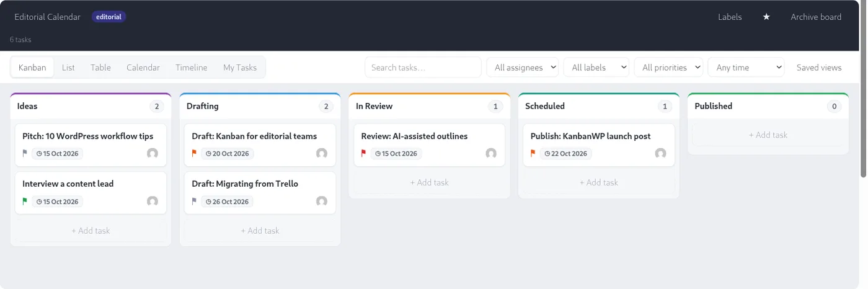Expand the All labels filter
The image size is (868, 289).
pyautogui.click(x=596, y=67)
